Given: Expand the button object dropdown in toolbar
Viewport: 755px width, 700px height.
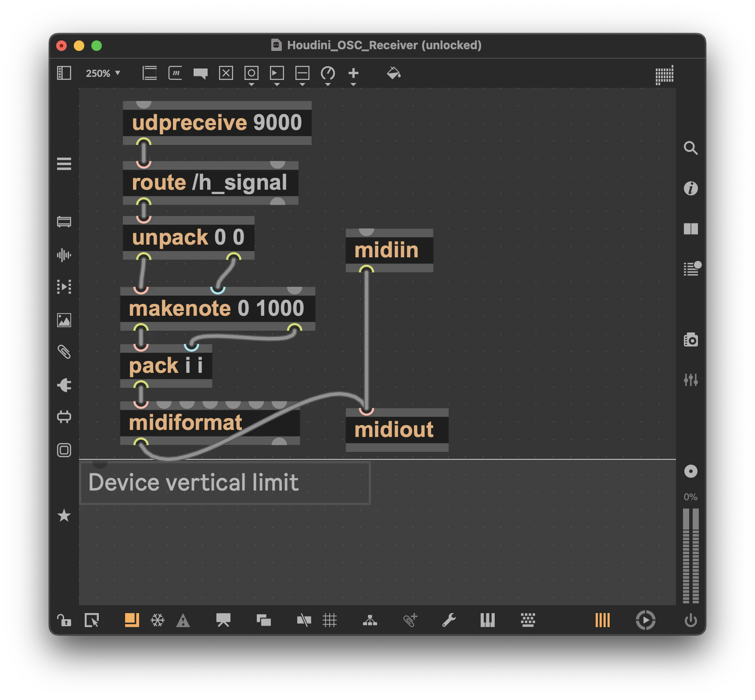Looking at the screenshot, I should click(252, 84).
